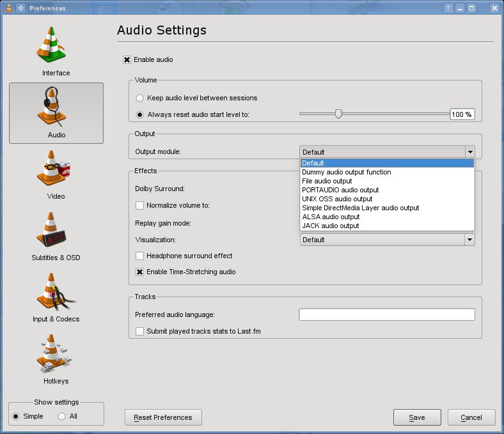Close the Preferences window
Viewport: 504px width, 434px height.
click(x=494, y=8)
